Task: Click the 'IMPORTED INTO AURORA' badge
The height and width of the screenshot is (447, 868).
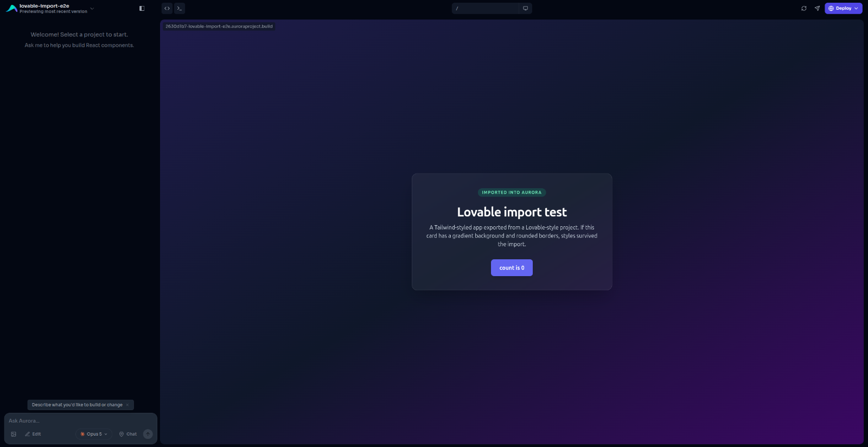Action: 512,192
